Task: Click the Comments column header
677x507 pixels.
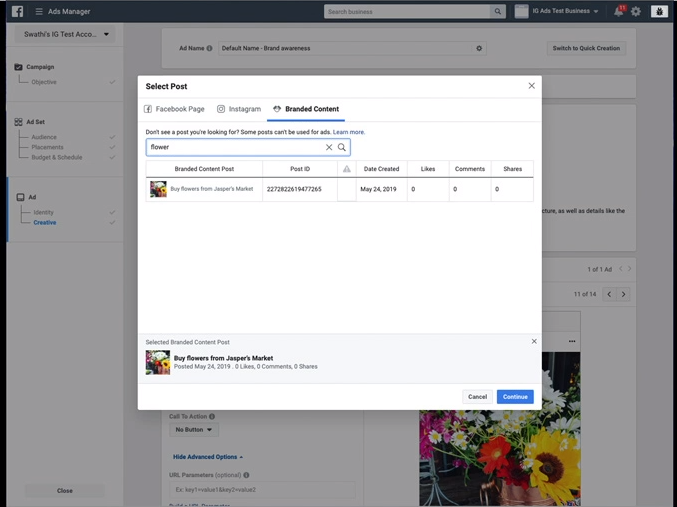Action: coord(470,169)
